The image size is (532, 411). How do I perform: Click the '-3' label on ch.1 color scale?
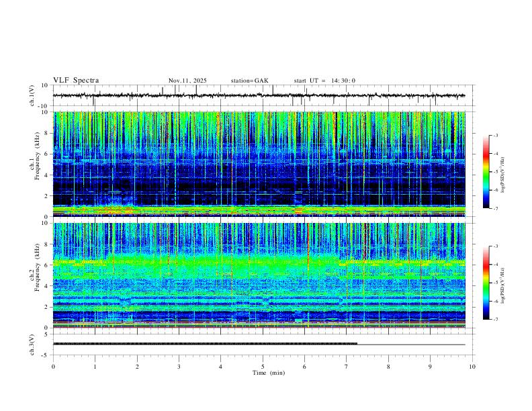[x=495, y=136]
